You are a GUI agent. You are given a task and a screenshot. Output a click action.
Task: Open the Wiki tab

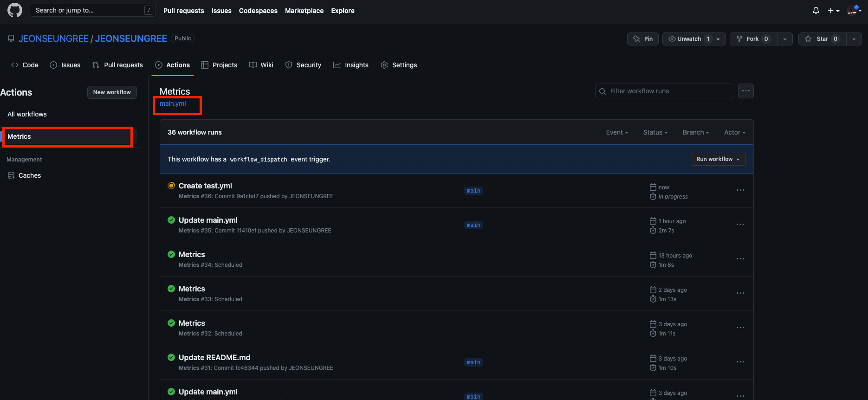tap(261, 65)
